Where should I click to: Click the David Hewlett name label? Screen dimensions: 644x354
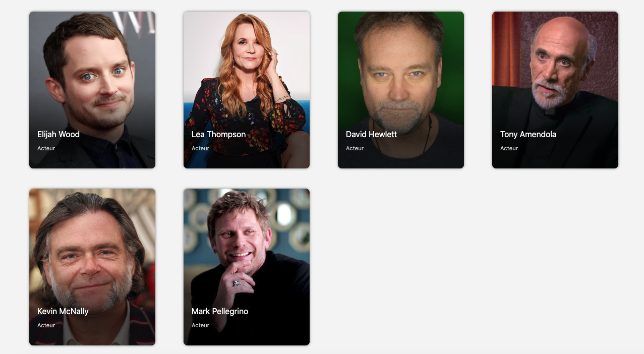(x=371, y=134)
